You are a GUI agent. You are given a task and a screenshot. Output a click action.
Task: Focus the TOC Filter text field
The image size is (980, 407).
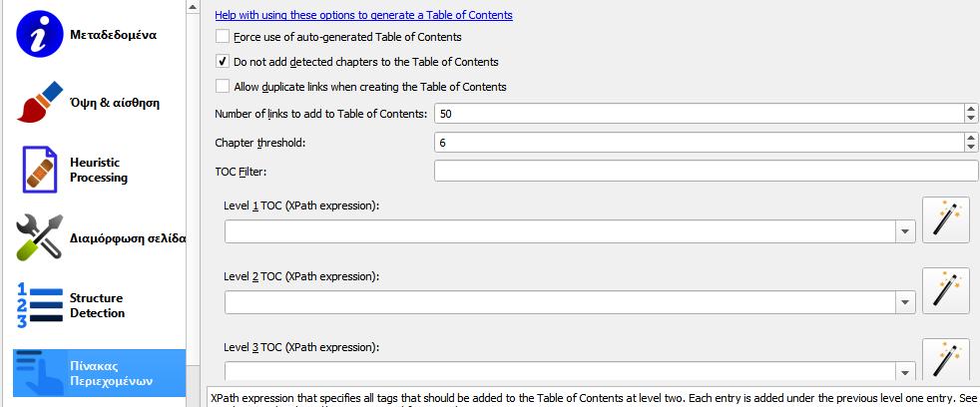(x=707, y=171)
